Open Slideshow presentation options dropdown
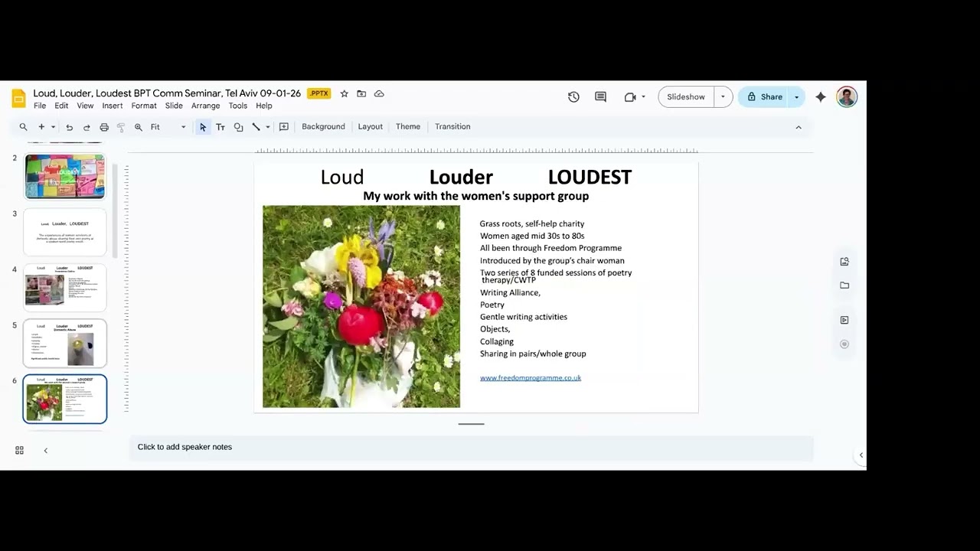Viewport: 980px width, 551px height. pyautogui.click(x=723, y=97)
